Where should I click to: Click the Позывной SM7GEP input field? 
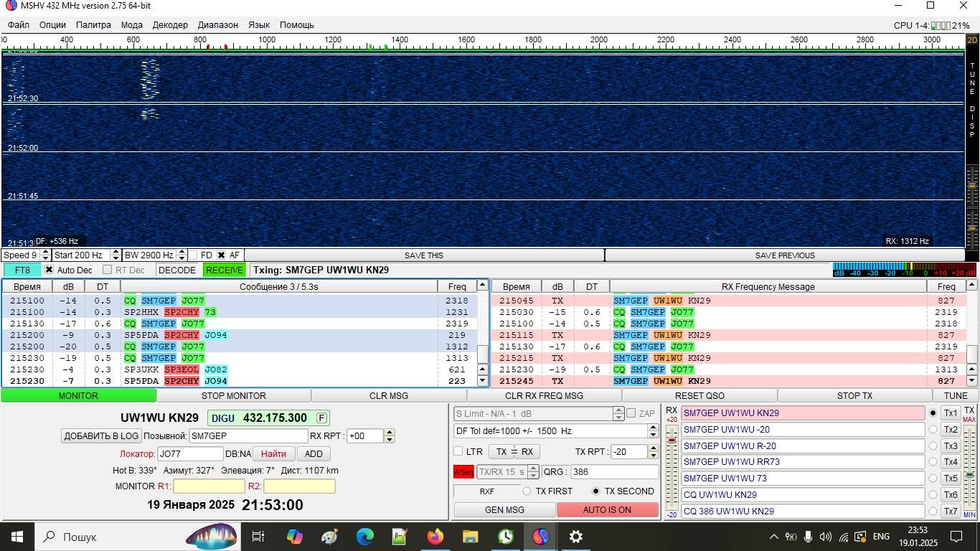click(248, 435)
